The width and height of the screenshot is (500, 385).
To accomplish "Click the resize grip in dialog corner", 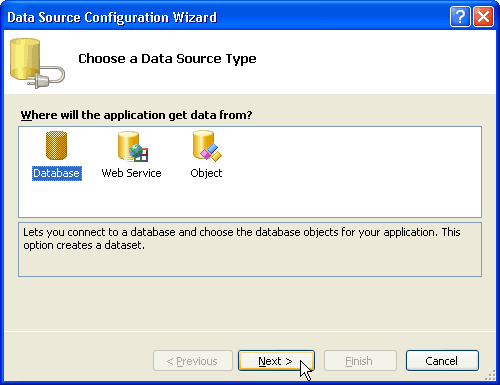I will point(490,375).
